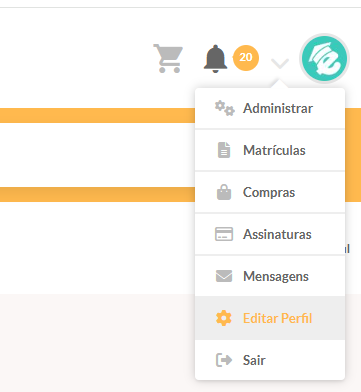This screenshot has height=392, width=361.
Task: Click the upper orange banner stripe
Action: click(x=97, y=115)
